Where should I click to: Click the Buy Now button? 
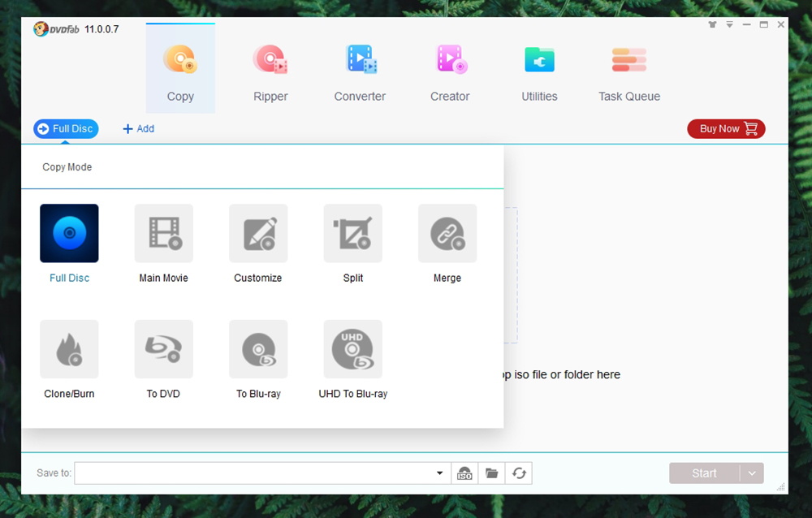tap(726, 128)
